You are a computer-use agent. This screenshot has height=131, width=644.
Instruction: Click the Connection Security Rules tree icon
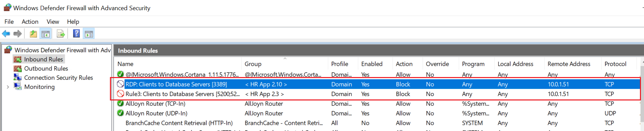click(17, 77)
